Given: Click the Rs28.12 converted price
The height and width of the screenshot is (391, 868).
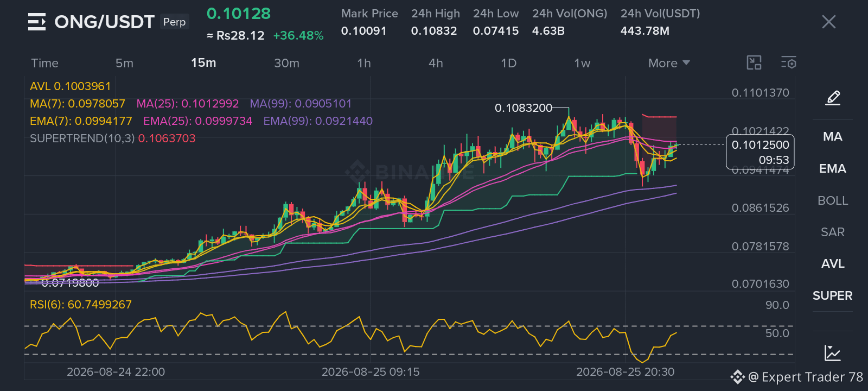Looking at the screenshot, I should pos(235,36).
